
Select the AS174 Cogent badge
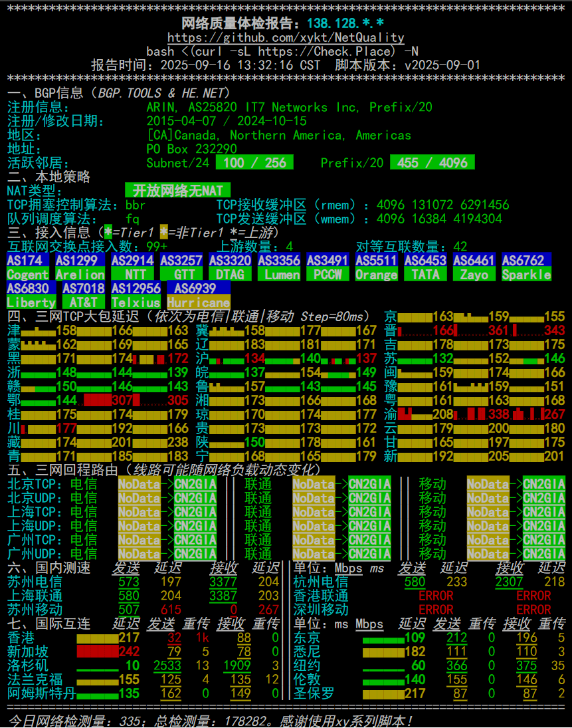click(x=27, y=267)
